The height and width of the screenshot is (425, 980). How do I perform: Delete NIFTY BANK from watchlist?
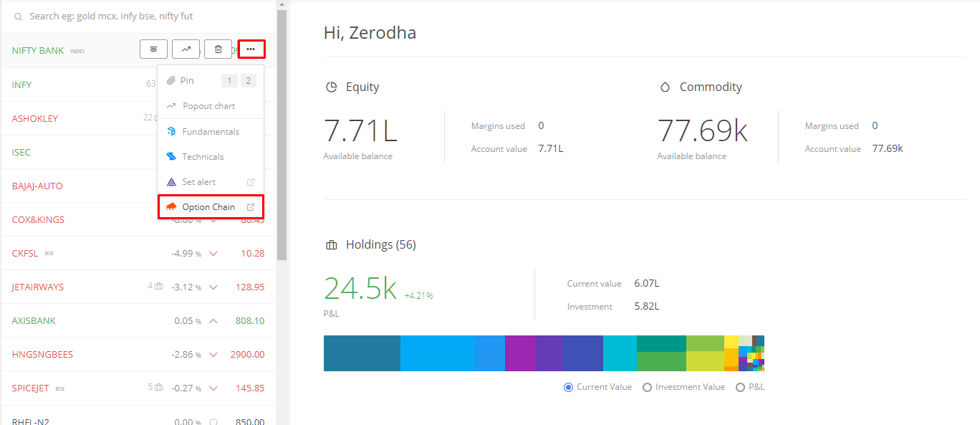tap(218, 49)
